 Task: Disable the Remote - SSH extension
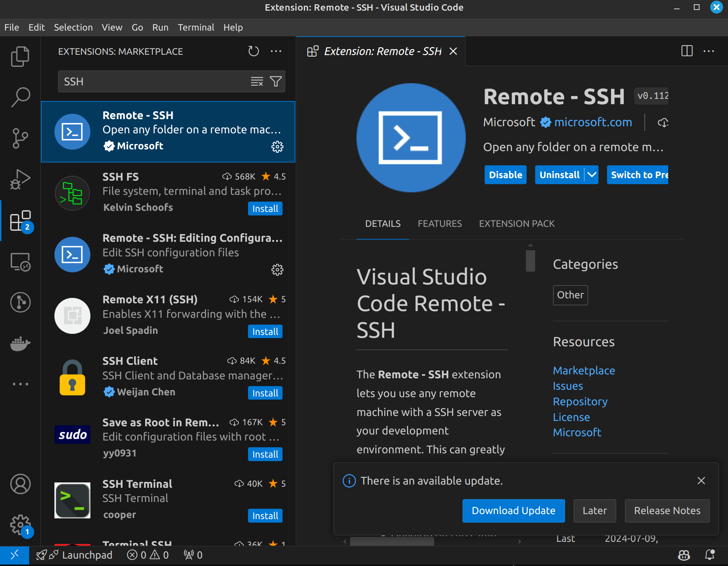coord(506,175)
